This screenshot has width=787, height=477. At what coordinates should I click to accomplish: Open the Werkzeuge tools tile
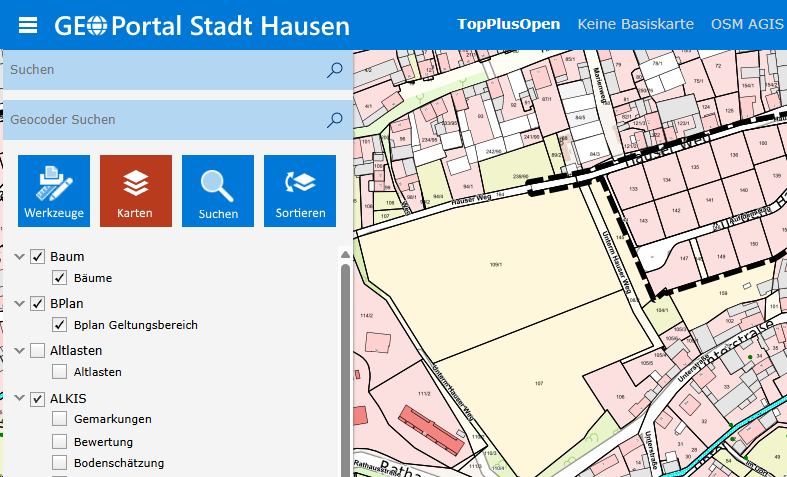coord(54,191)
